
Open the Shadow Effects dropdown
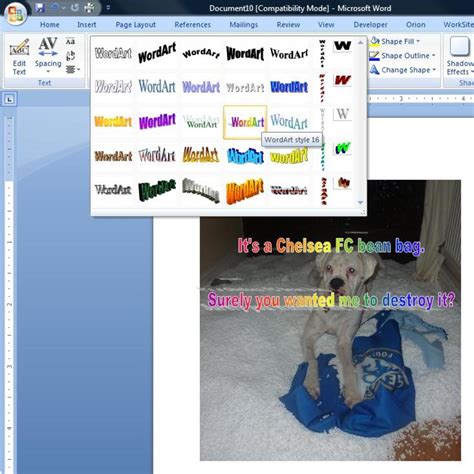[460, 56]
